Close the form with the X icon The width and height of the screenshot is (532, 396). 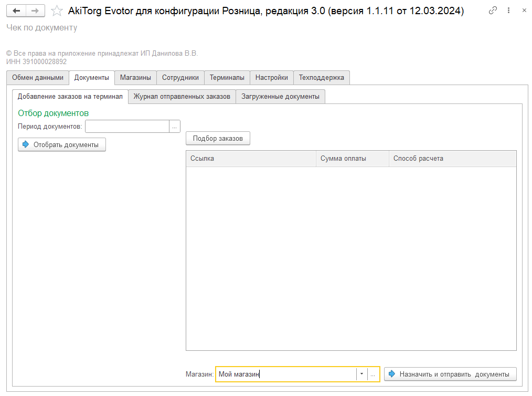point(524,11)
